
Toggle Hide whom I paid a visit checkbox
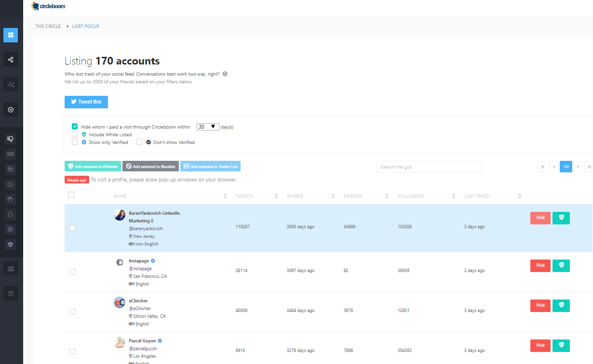(75, 127)
